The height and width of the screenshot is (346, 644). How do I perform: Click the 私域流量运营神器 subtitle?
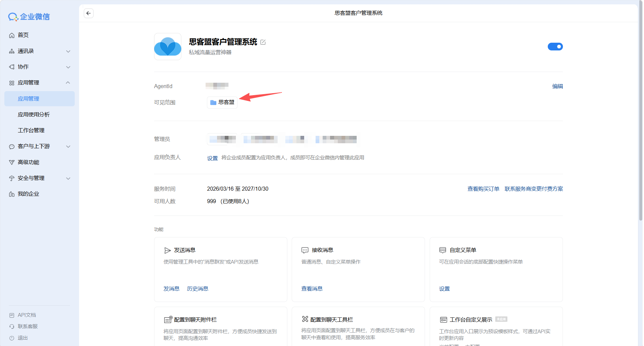(x=210, y=52)
